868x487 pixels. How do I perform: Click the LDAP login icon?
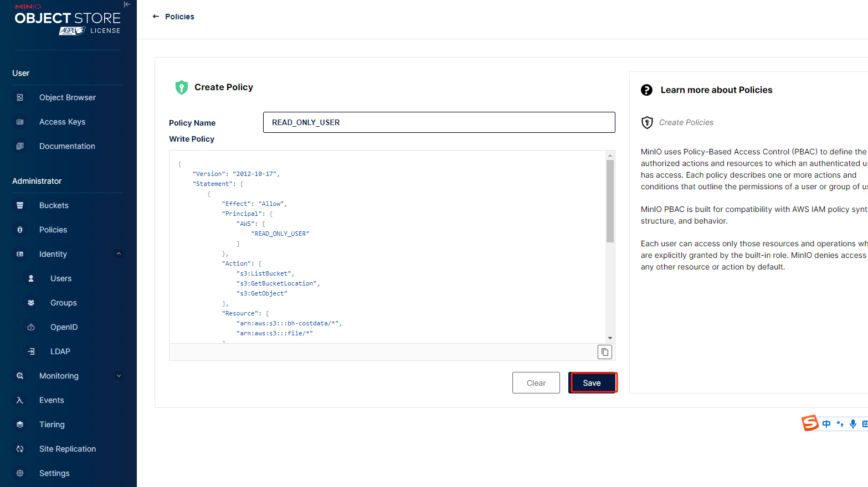coord(31,351)
